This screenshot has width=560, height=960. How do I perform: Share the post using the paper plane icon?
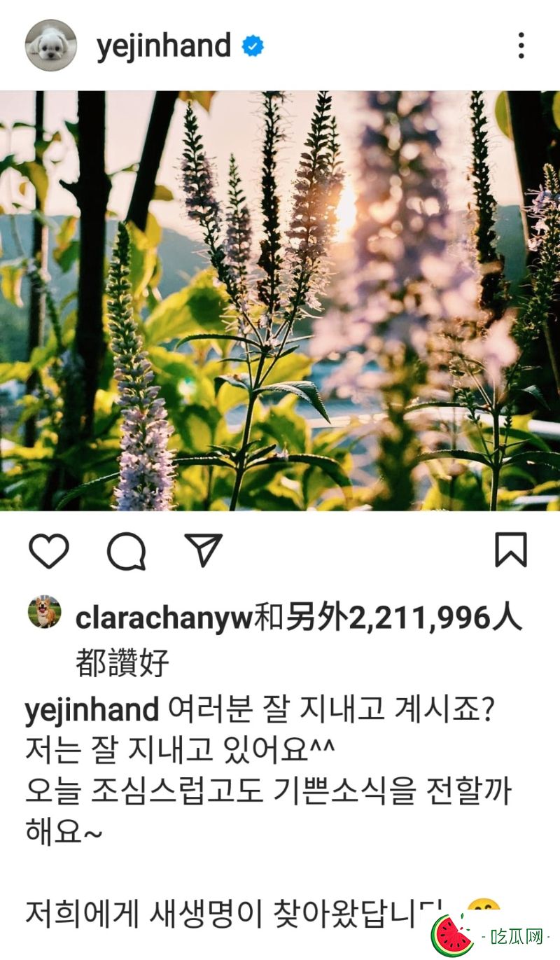204,550
